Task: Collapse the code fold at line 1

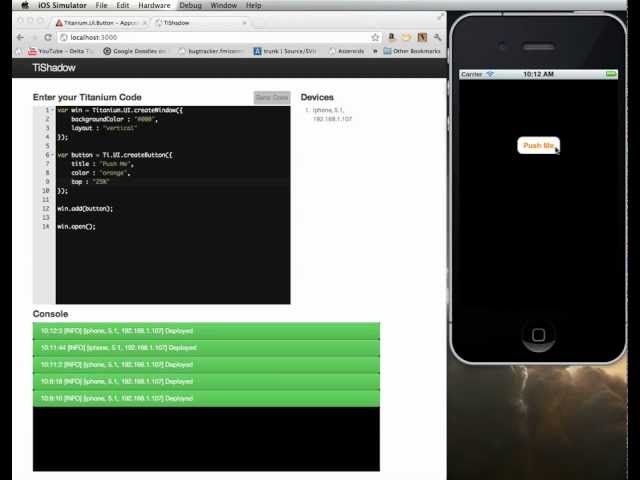Action: (x=53, y=110)
